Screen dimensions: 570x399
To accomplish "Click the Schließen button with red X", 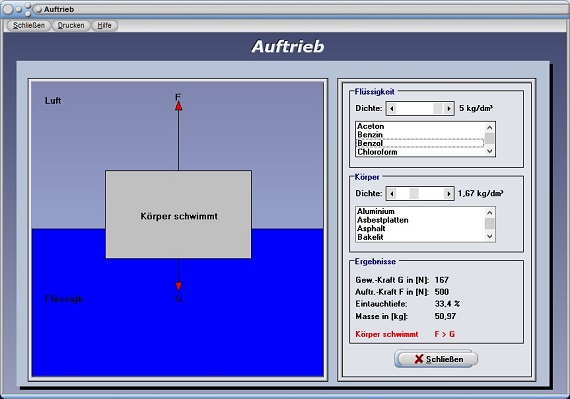I will [436, 359].
